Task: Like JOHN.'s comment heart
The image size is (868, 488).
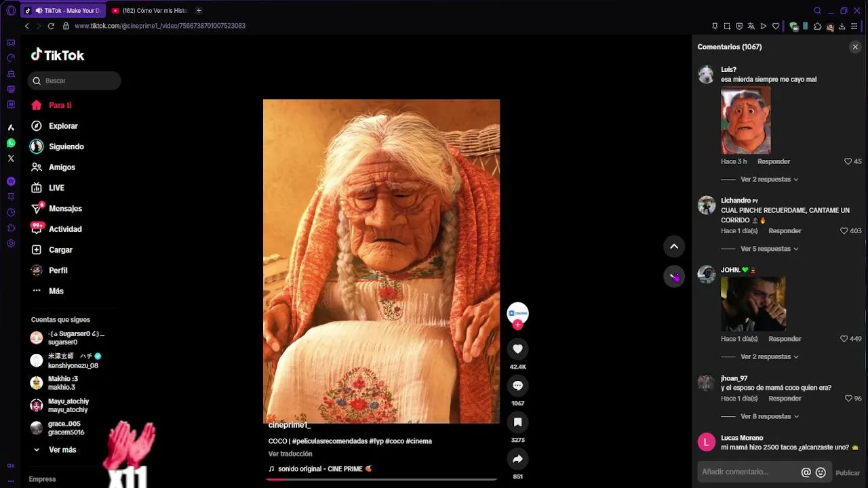Action: tap(844, 338)
